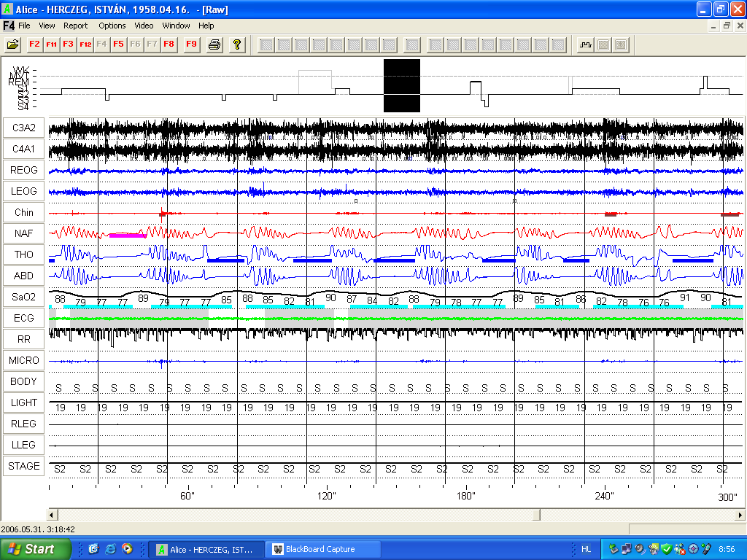This screenshot has height=560, width=747.
Task: Open a recording with the folder icon
Action: (x=13, y=44)
